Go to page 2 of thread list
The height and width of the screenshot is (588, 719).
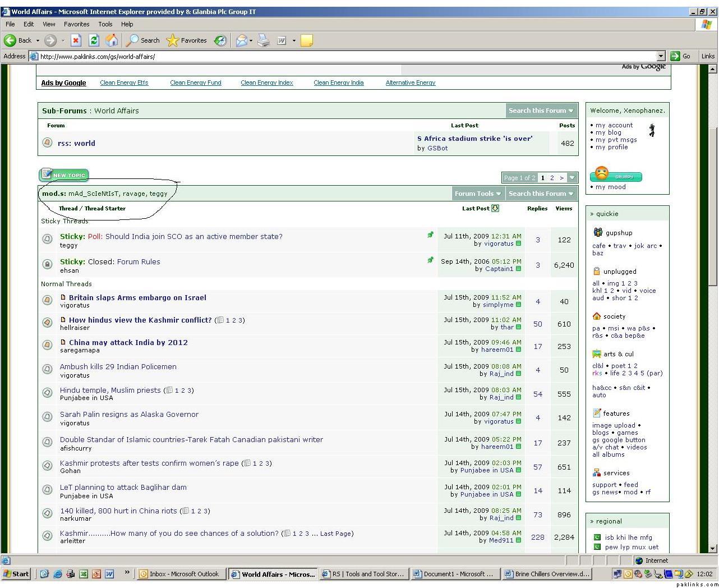[552, 178]
